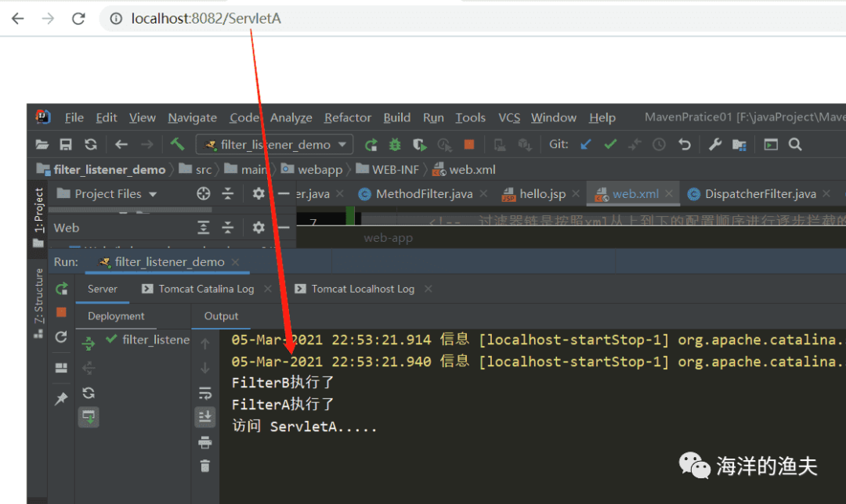Click the Stop icon in Run panel
The image size is (846, 504).
[x=61, y=312]
